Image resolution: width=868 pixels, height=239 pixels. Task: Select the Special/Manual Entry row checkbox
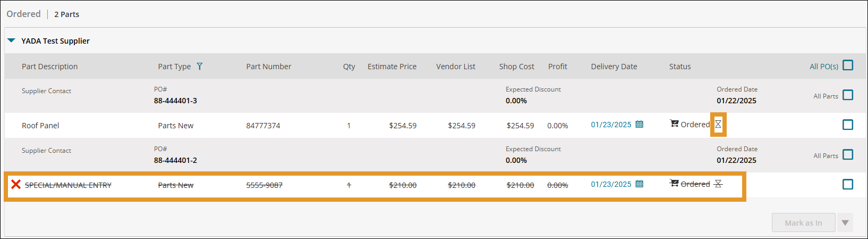848,185
